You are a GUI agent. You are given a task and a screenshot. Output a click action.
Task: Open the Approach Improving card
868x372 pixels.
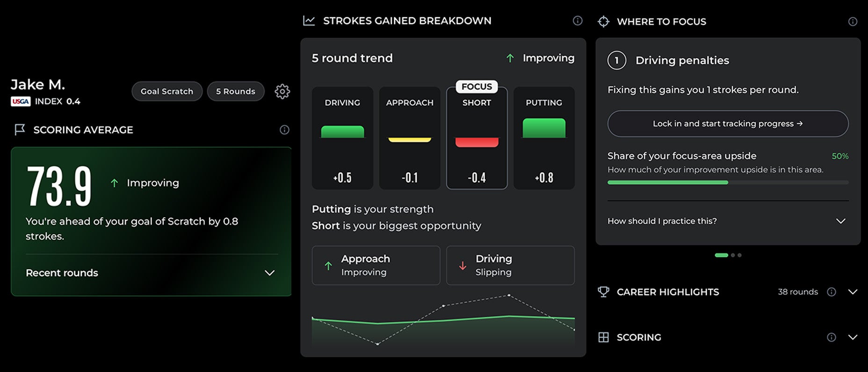pyautogui.click(x=376, y=265)
